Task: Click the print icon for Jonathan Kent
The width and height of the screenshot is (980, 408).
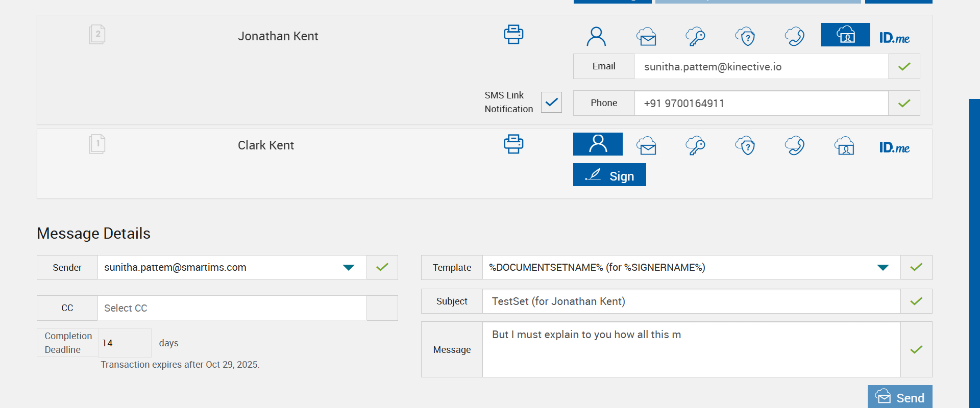Action: point(513,35)
